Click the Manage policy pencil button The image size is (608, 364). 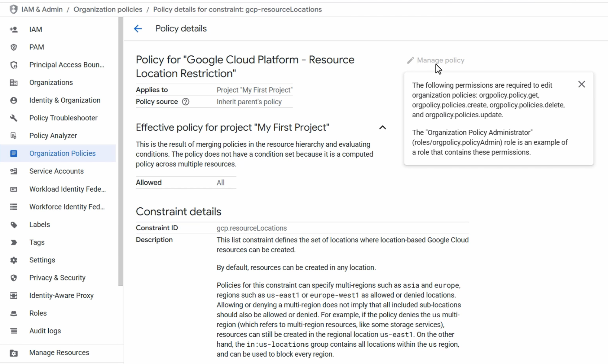435,60
